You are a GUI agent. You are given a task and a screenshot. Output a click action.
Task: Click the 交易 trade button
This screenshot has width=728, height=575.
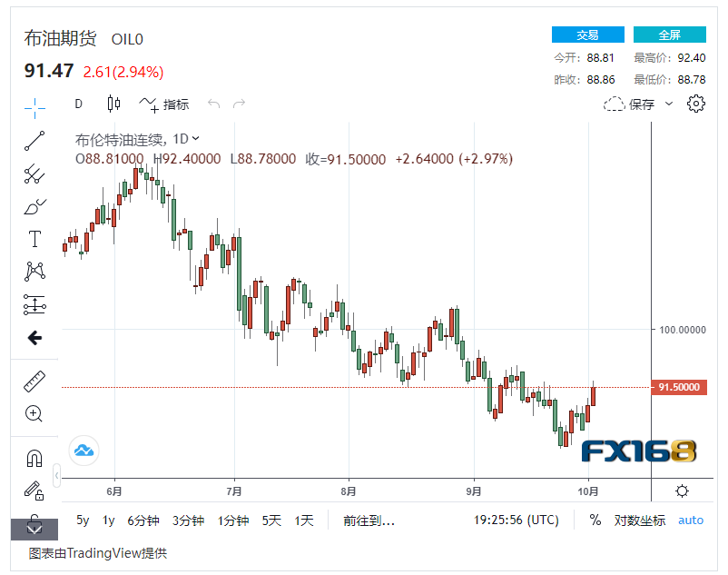click(x=587, y=34)
